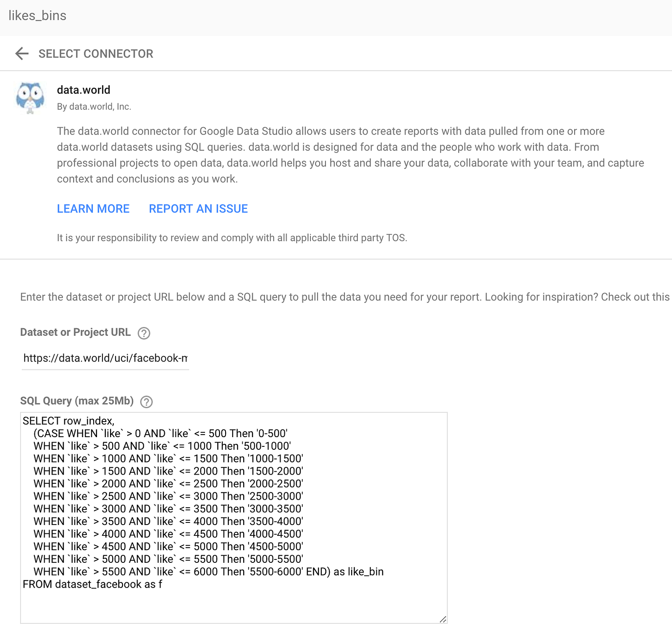Click the 'SELECT row_index,' query line
This screenshot has height=633, width=672.
(x=68, y=421)
